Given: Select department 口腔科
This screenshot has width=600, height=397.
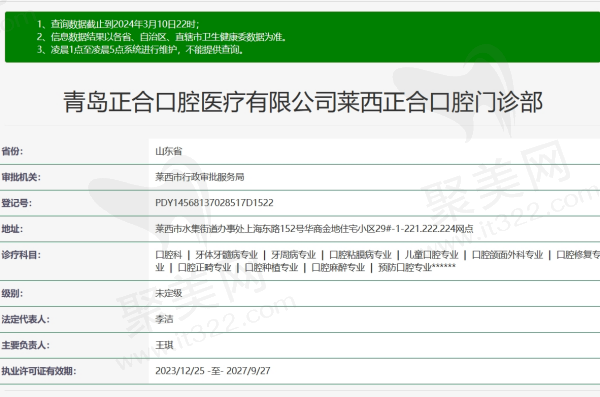Looking at the screenshot, I should coord(168,255).
